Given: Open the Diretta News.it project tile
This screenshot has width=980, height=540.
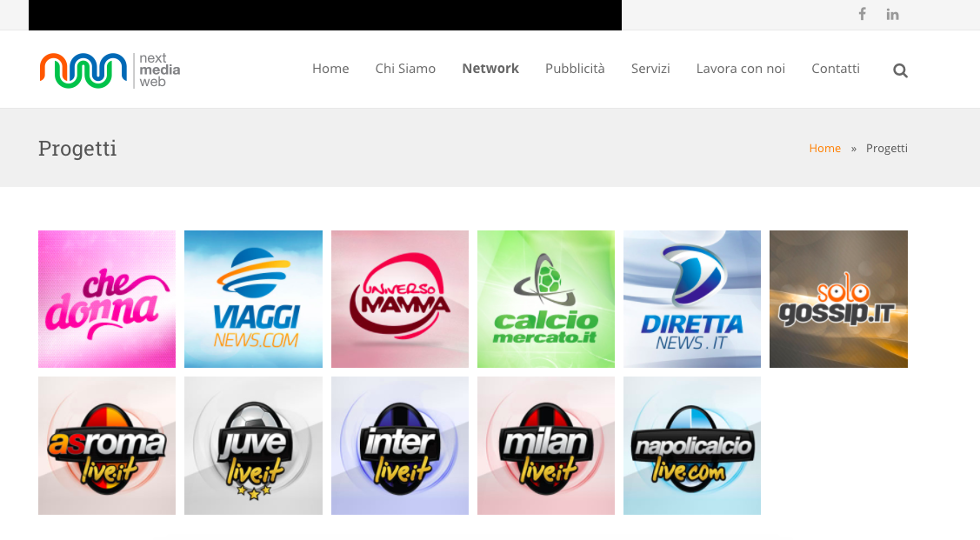Looking at the screenshot, I should pyautogui.click(x=692, y=299).
